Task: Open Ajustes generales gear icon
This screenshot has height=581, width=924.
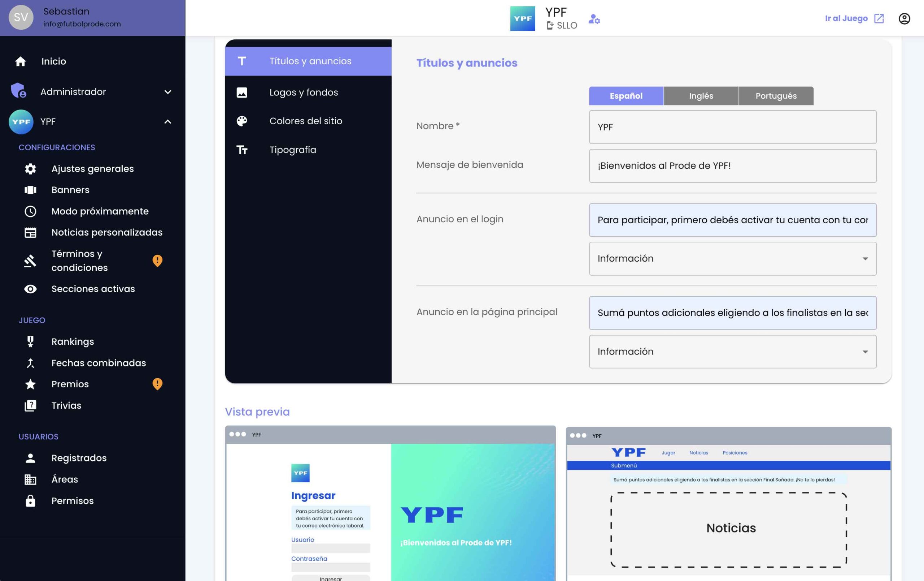Action: 30,169
